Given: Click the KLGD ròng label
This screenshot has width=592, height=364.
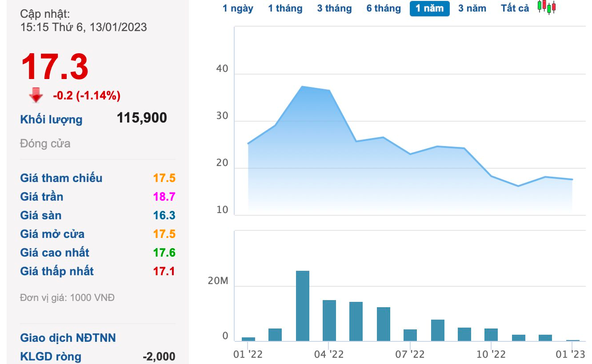Looking at the screenshot, I should [x=51, y=356].
